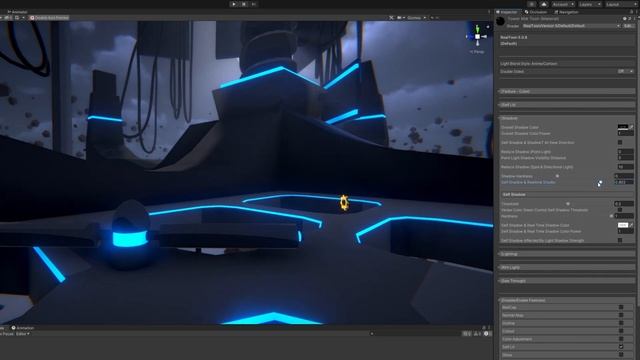Viewport: 640px width, 360px height.
Task: Enable the Cutout feature checkbox
Action: click(x=621, y=331)
